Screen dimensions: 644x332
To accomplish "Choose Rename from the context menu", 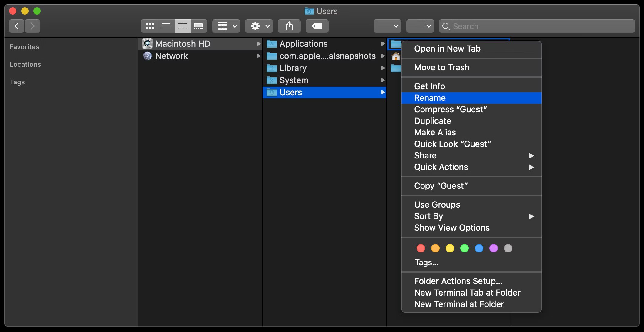I will coord(430,98).
